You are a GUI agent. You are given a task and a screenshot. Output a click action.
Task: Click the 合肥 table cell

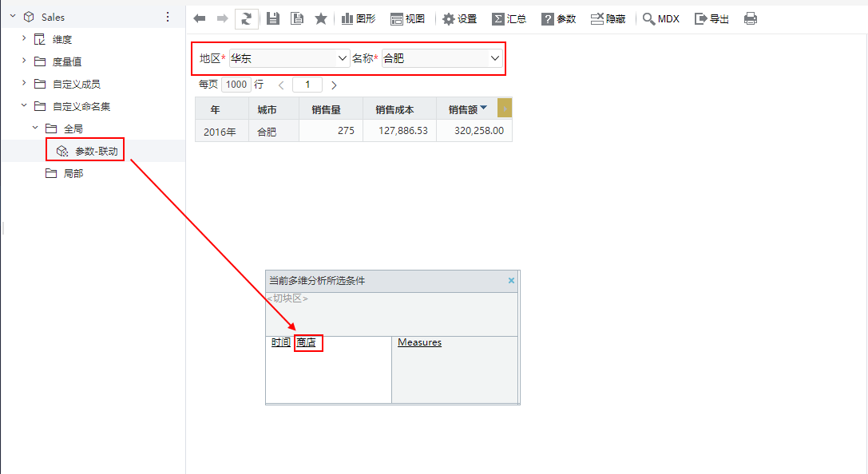274,132
